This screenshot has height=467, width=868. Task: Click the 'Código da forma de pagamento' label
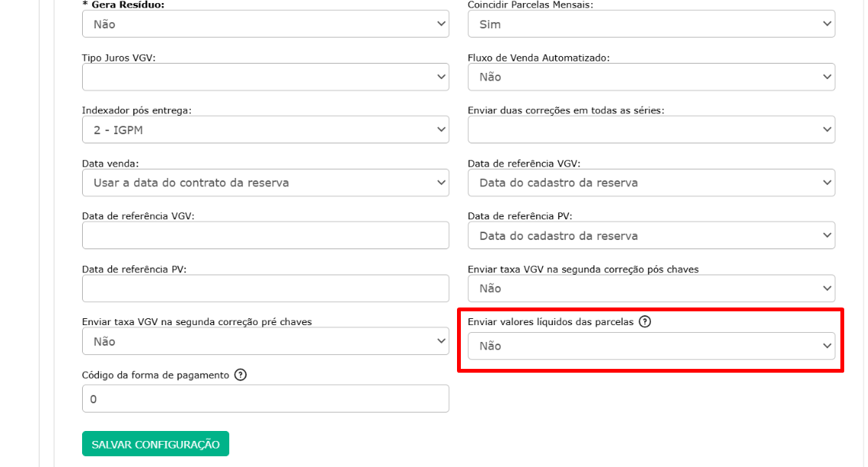pos(156,374)
